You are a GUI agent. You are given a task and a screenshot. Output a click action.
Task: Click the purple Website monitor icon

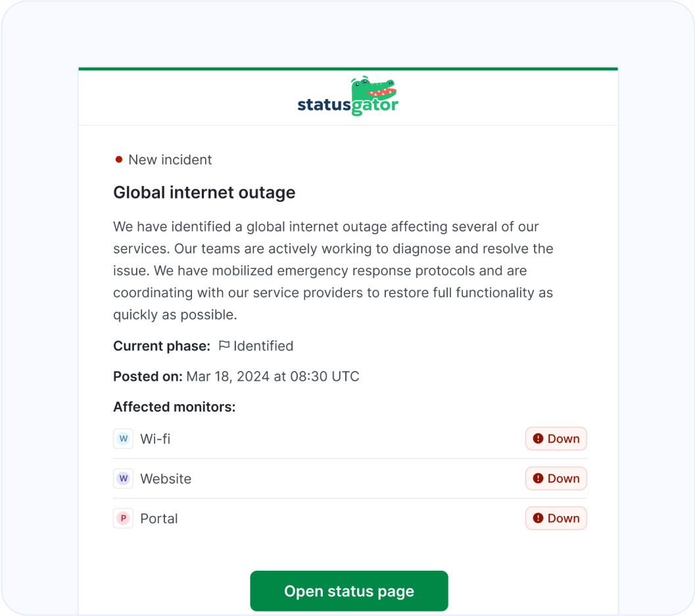123,478
